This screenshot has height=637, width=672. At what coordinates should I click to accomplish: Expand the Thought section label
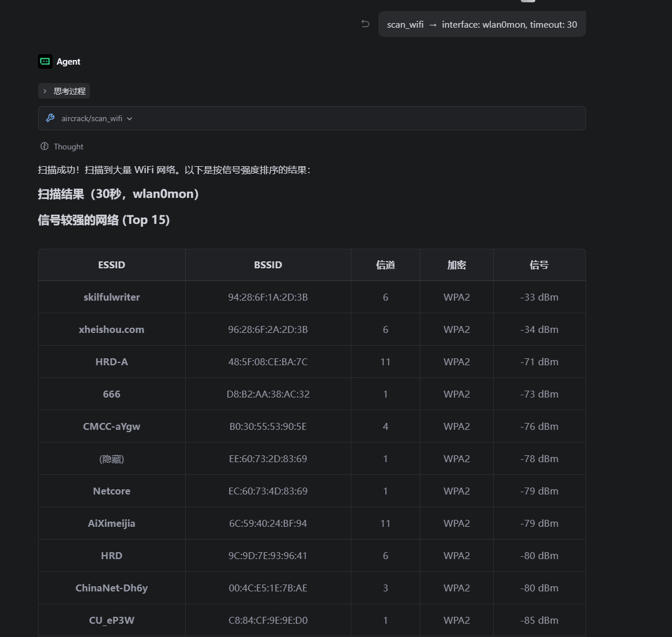69,147
